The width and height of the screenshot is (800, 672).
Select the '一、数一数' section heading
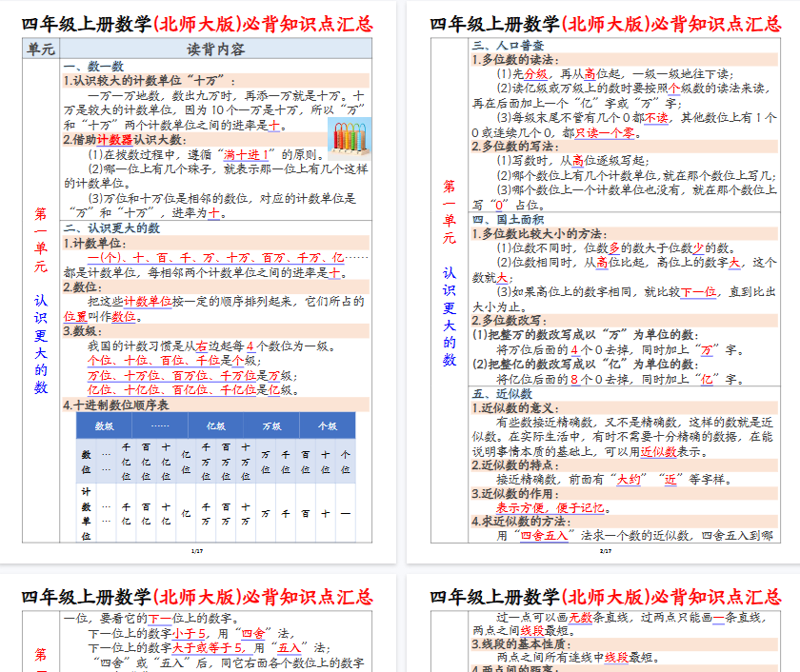coord(93,66)
